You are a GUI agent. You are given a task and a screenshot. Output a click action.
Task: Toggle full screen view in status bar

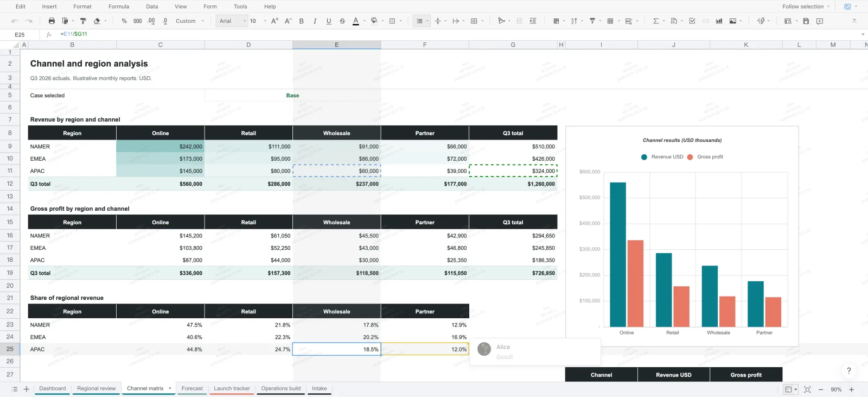[x=807, y=389]
